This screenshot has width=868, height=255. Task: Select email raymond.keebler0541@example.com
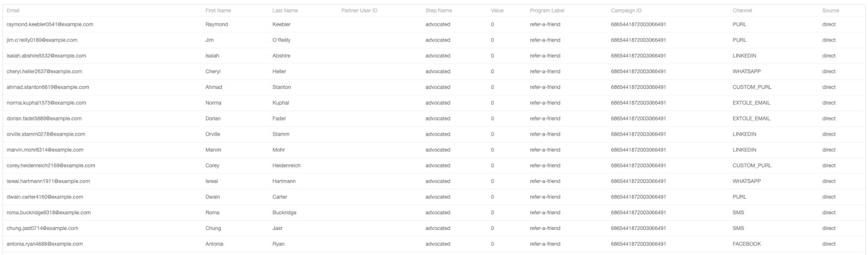coord(50,24)
